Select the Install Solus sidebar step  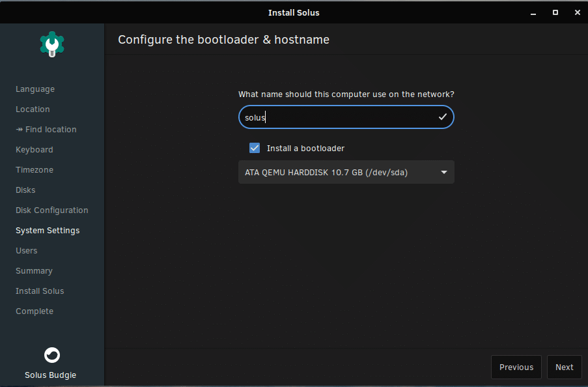40,291
